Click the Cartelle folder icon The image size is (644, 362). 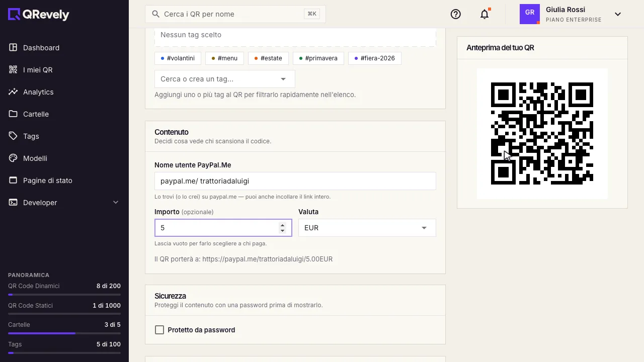[x=13, y=114]
